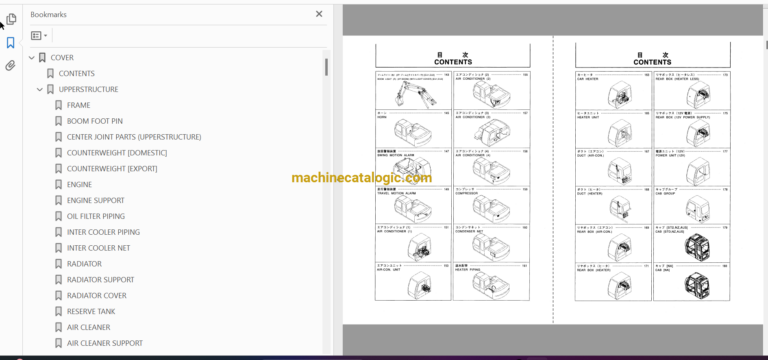Click the document view vertical scrollbar

[x=766, y=46]
